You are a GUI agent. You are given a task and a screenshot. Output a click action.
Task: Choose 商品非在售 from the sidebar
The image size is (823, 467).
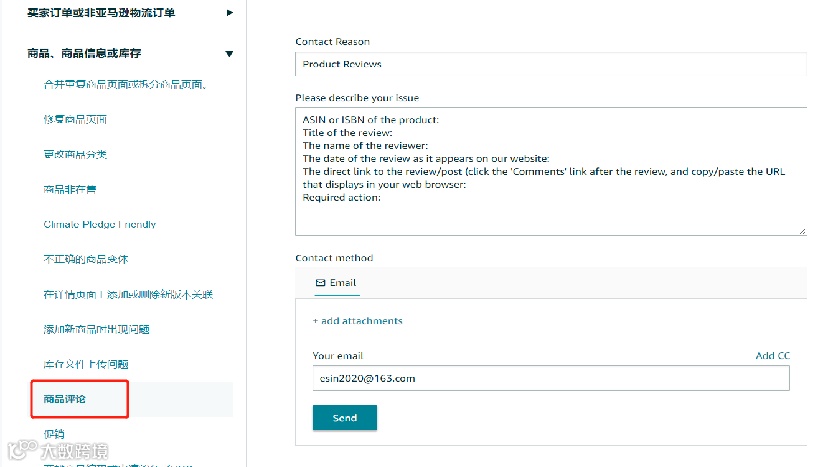coord(70,189)
